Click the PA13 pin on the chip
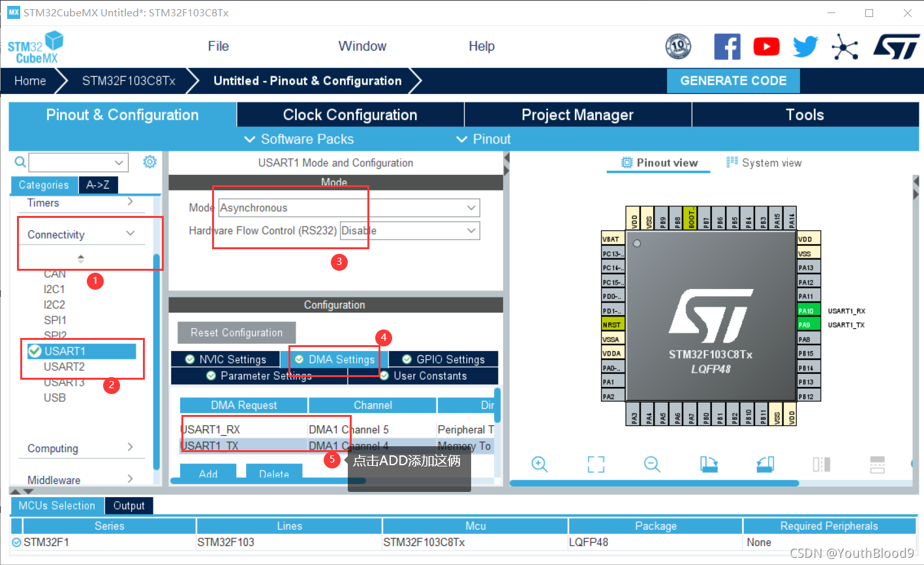 (809, 267)
